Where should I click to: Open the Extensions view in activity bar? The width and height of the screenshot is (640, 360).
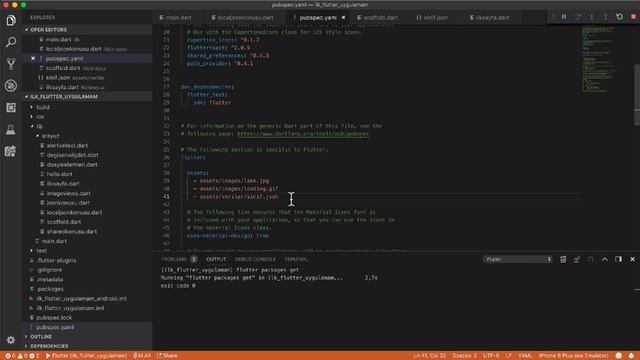11,107
